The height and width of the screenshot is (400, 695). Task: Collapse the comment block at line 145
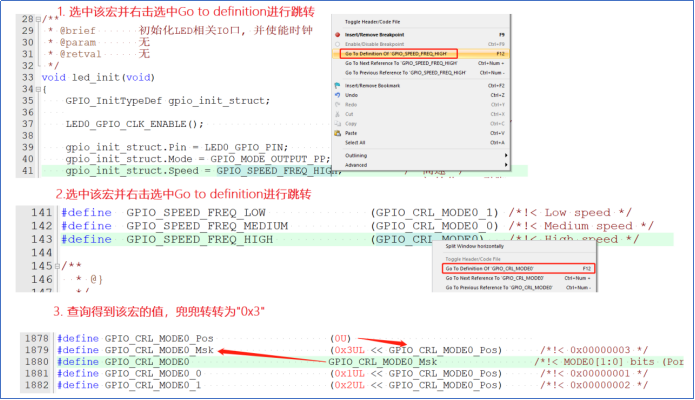coord(57,266)
